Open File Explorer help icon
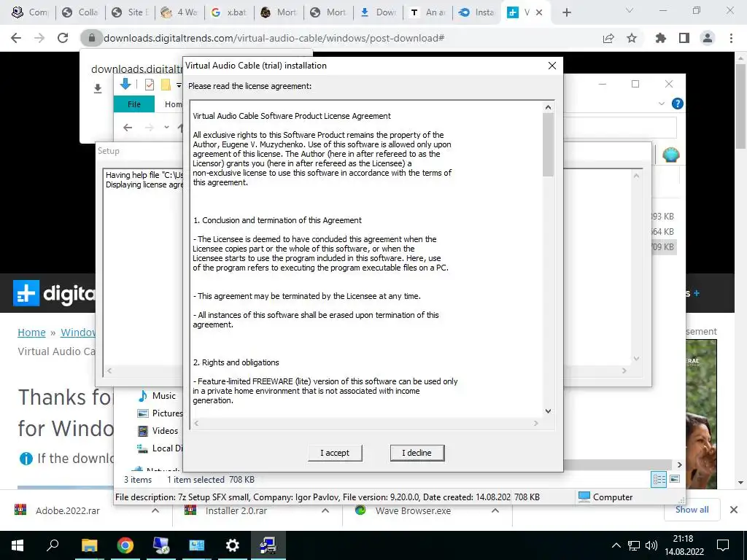747x560 pixels. (x=677, y=104)
